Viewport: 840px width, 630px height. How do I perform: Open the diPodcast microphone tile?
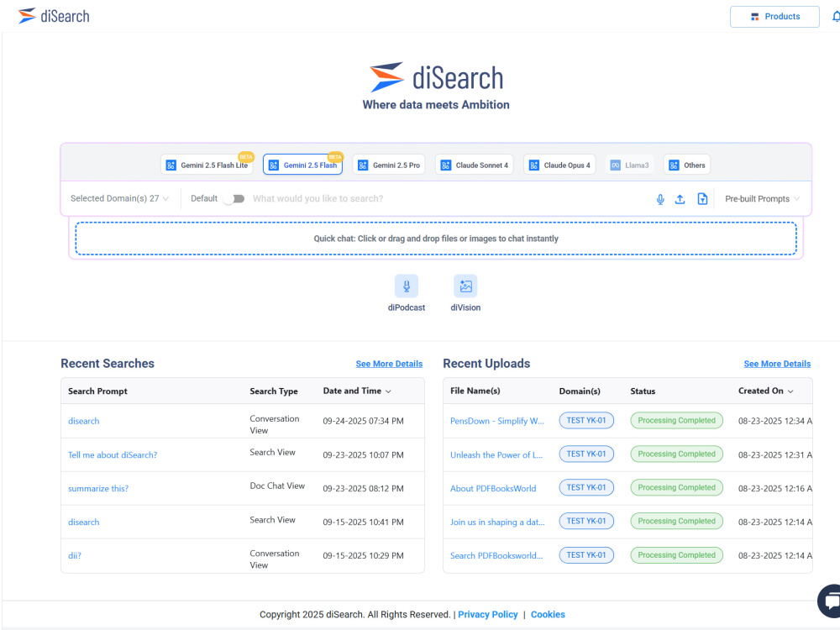407,286
